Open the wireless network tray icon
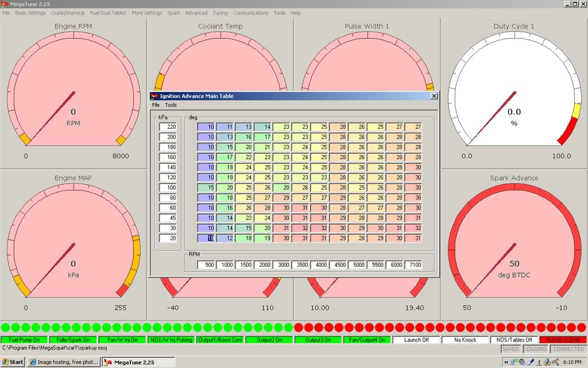Viewport: 588px width, 368px height. [514, 362]
